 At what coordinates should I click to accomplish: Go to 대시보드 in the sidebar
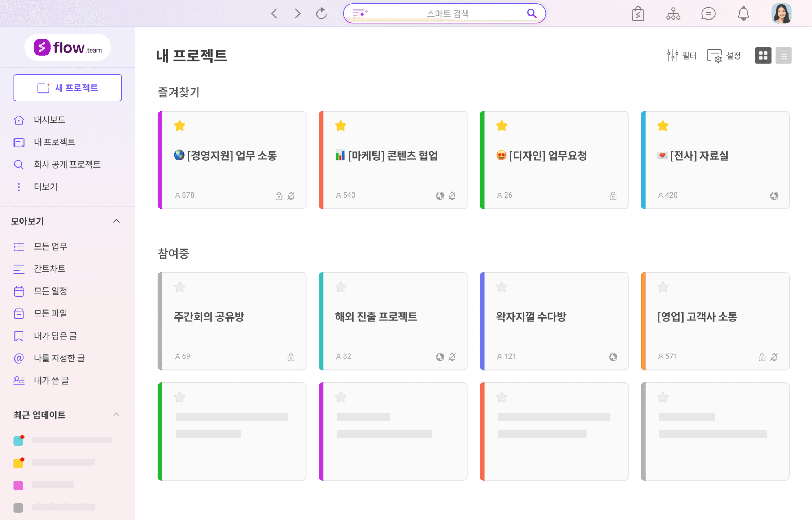[49, 120]
